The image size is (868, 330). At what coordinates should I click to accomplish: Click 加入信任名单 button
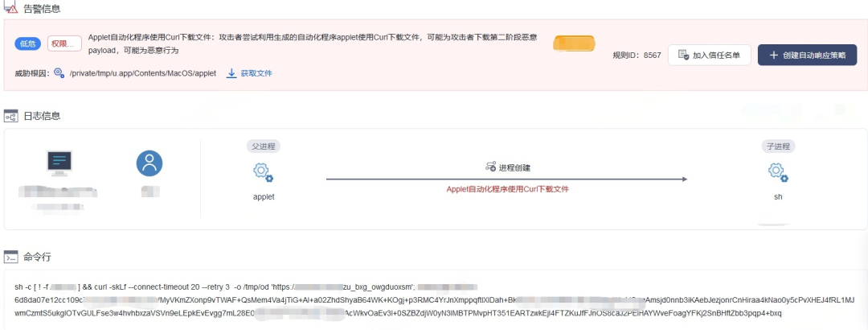click(x=709, y=55)
